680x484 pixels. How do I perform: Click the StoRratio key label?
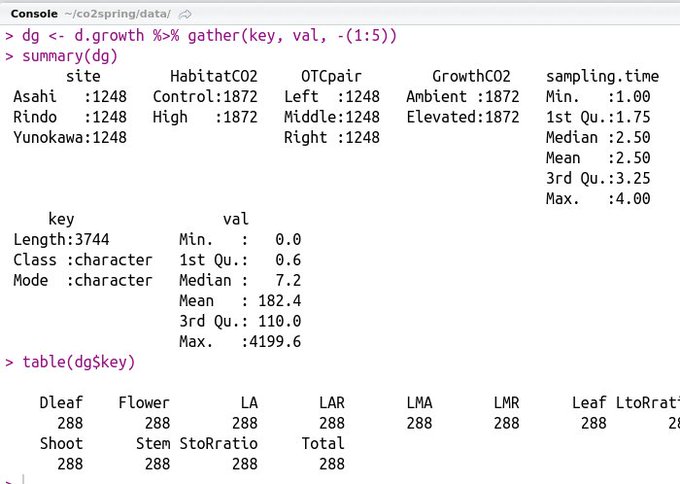pyautogui.click(x=219, y=443)
